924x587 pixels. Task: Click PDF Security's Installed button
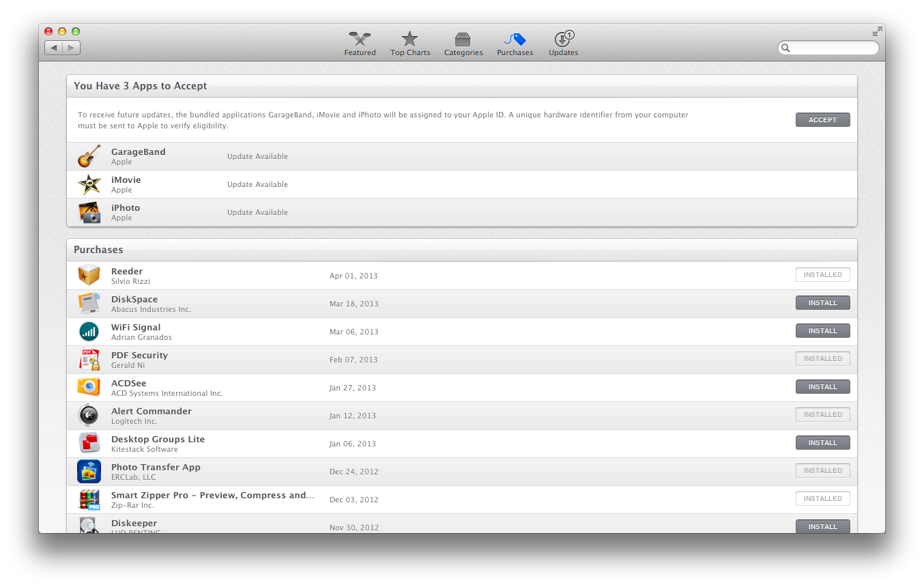[822, 358]
